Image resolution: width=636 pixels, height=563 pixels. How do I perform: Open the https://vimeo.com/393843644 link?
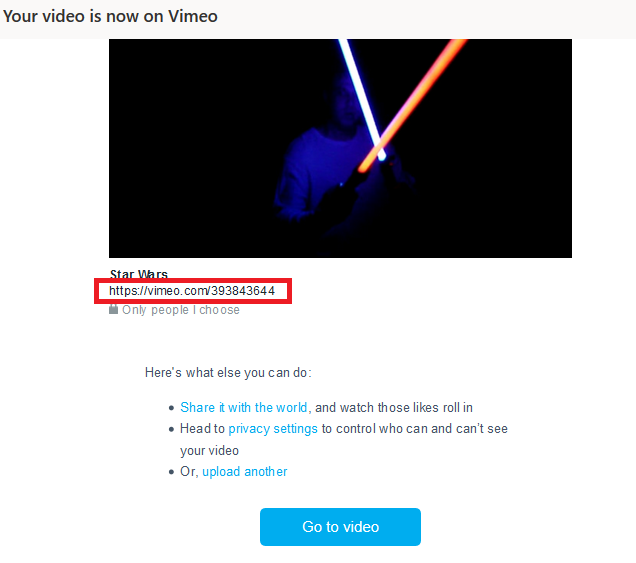click(x=192, y=290)
